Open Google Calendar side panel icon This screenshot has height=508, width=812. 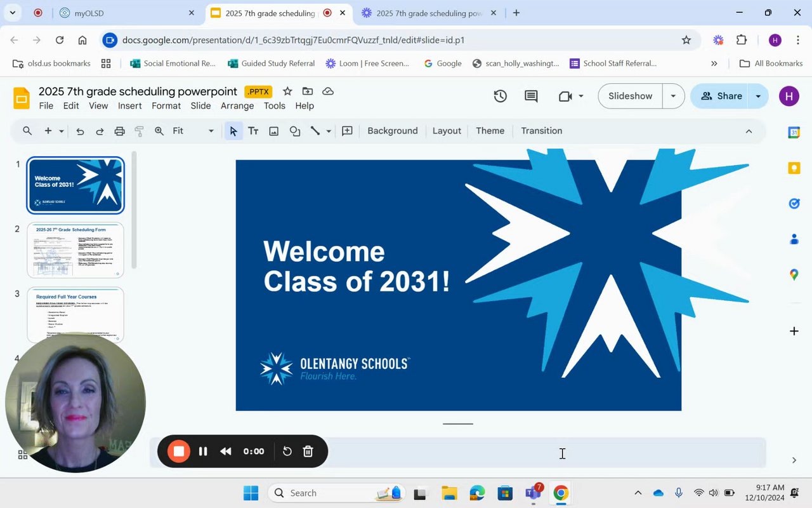(794, 133)
